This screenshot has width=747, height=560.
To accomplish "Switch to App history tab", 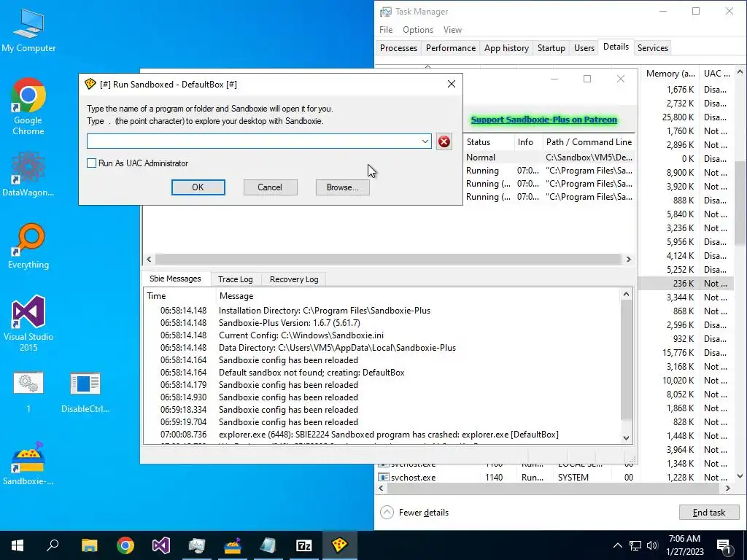I will [x=506, y=47].
